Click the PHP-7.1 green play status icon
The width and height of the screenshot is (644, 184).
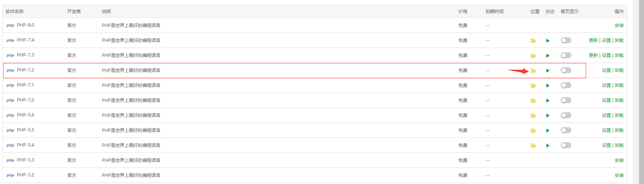[548, 85]
